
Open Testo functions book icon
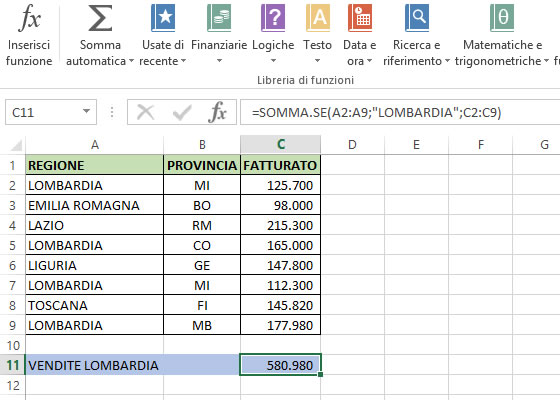[x=318, y=18]
